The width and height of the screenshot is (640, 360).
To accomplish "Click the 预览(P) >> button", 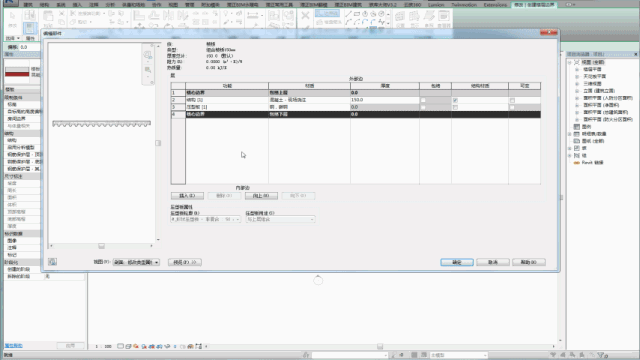I will click(x=185, y=262).
